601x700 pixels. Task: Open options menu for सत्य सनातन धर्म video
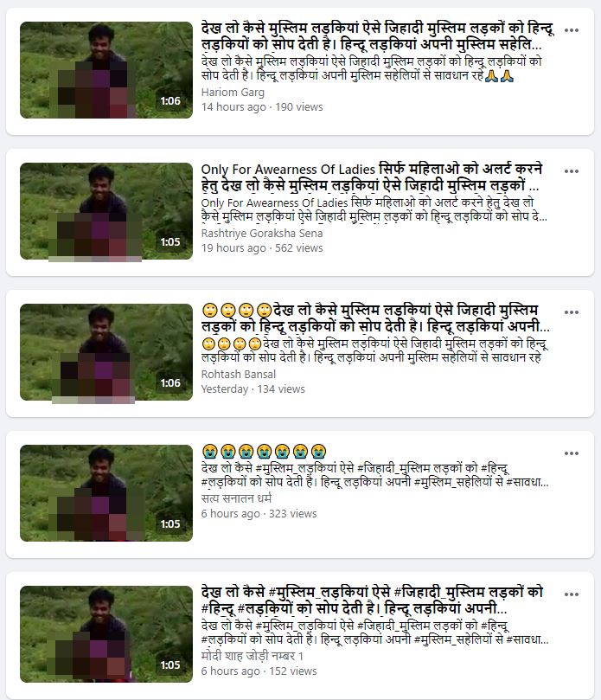click(x=571, y=453)
